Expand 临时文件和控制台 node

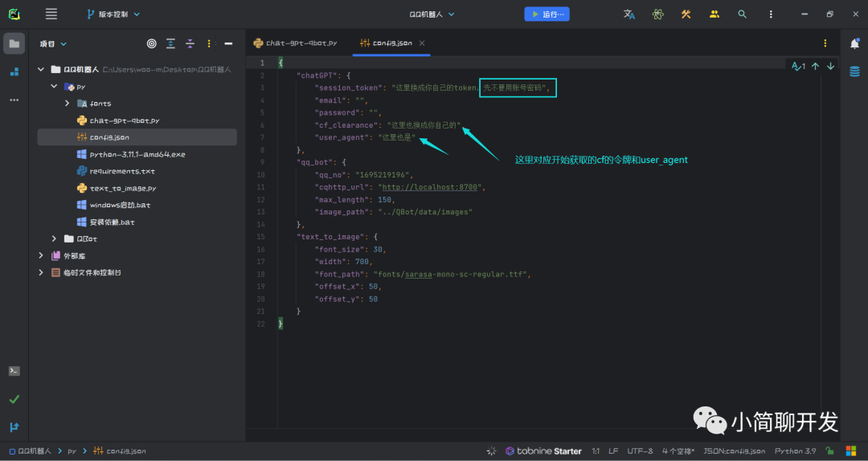(40, 272)
